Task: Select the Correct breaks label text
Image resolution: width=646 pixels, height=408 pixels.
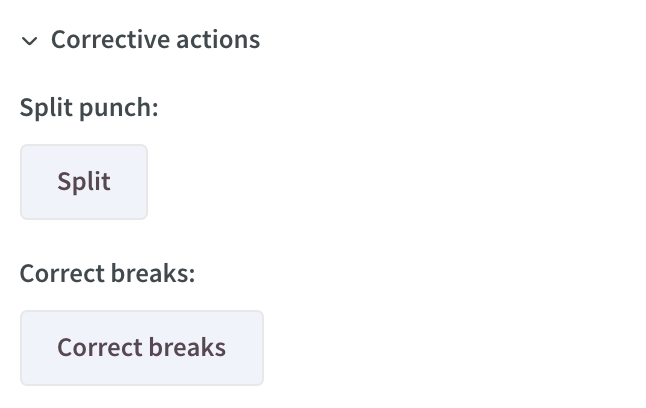Action: coord(108,273)
